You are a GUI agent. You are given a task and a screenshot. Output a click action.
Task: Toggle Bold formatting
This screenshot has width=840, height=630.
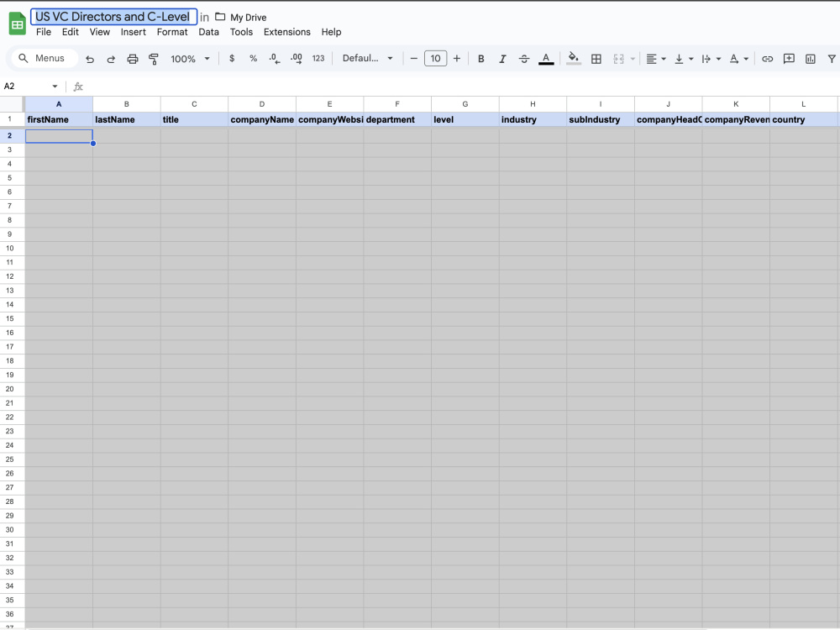tap(481, 59)
